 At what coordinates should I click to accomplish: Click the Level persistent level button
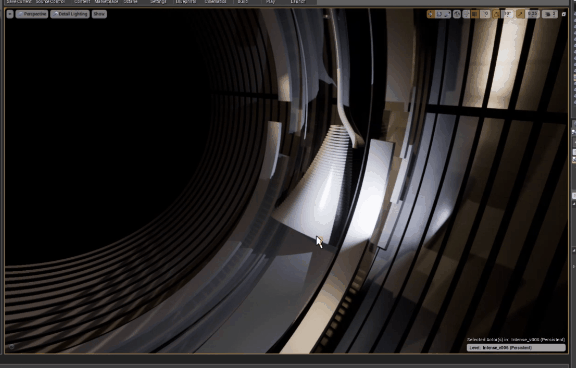(516, 347)
